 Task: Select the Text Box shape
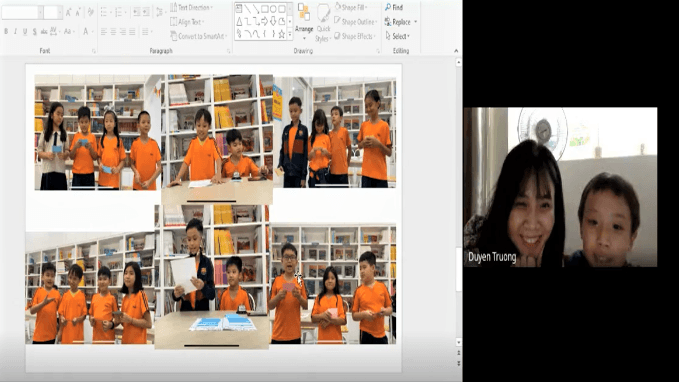click(239, 9)
